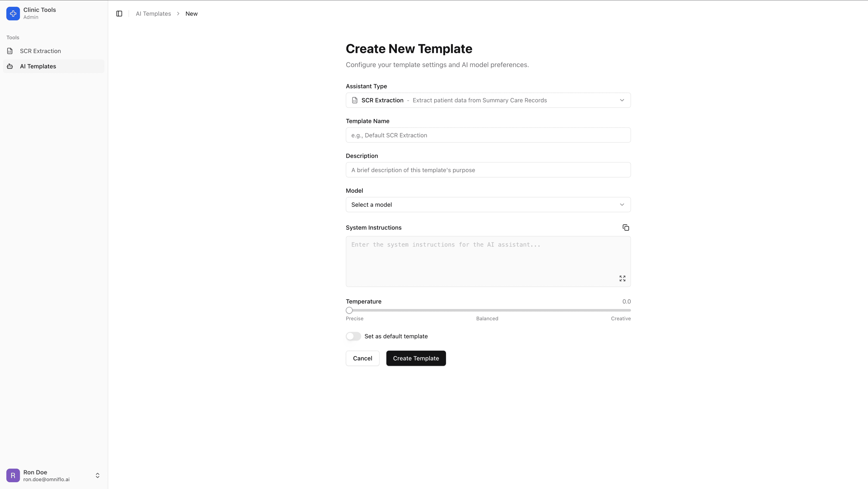Expand the user account menu chevron
Image resolution: width=868 pixels, height=489 pixels.
click(97, 475)
